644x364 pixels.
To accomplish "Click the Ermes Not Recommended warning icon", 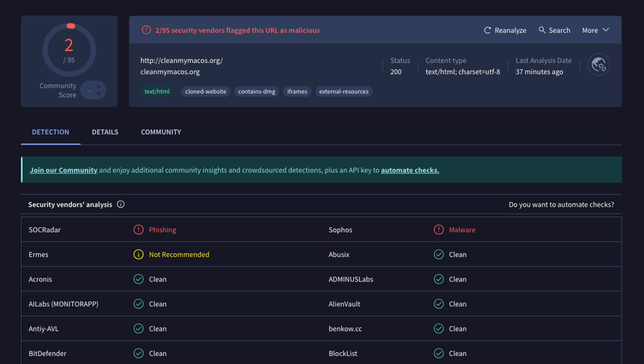I will pos(138,254).
